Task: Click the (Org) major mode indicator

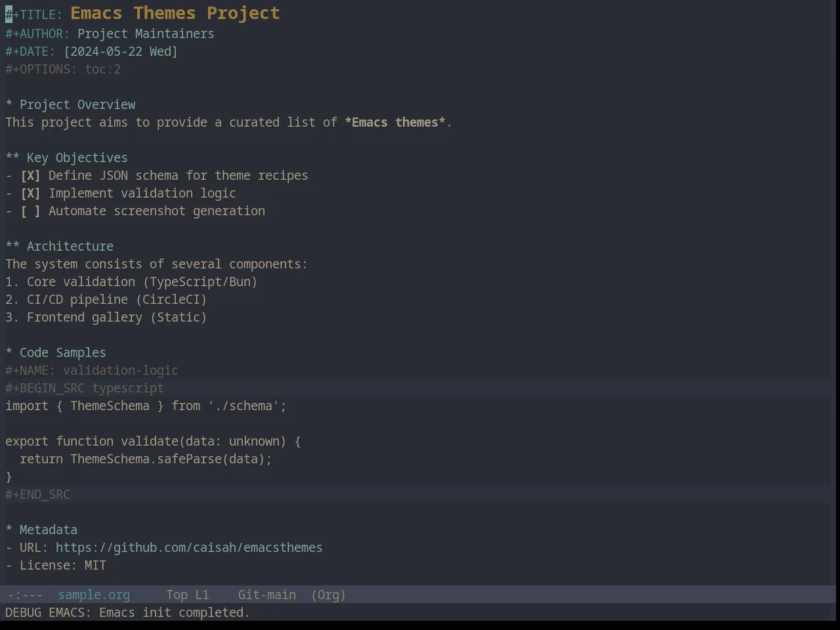Action: (328, 595)
